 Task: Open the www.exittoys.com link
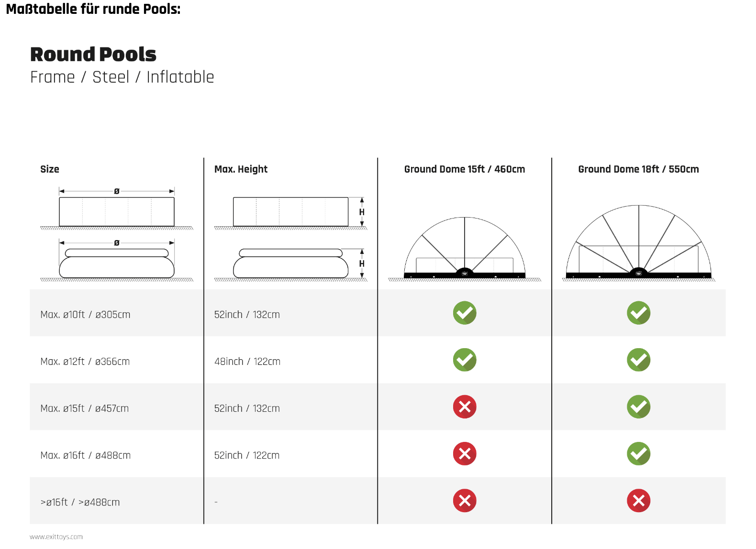pos(56,537)
